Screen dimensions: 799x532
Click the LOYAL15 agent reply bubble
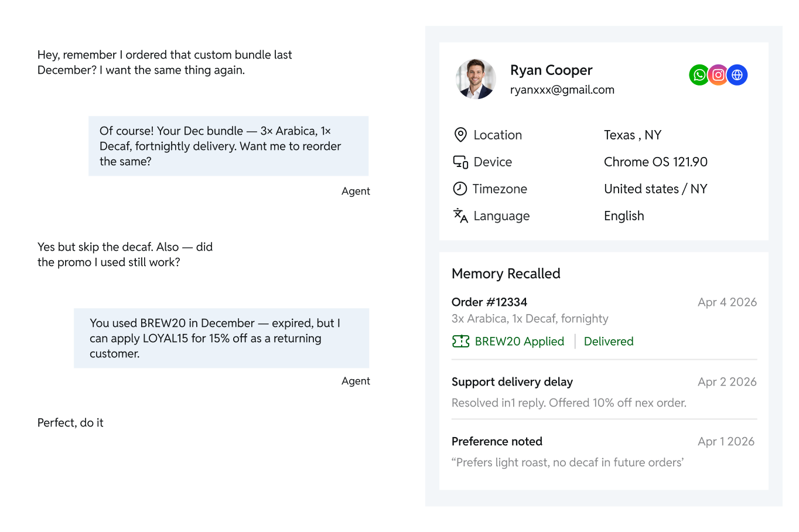(221, 338)
